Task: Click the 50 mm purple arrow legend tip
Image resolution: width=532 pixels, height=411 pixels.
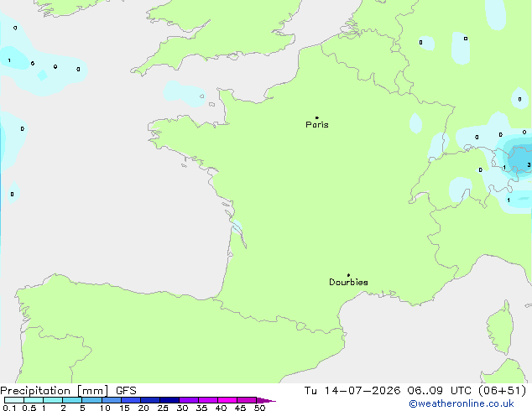Action: point(266,400)
